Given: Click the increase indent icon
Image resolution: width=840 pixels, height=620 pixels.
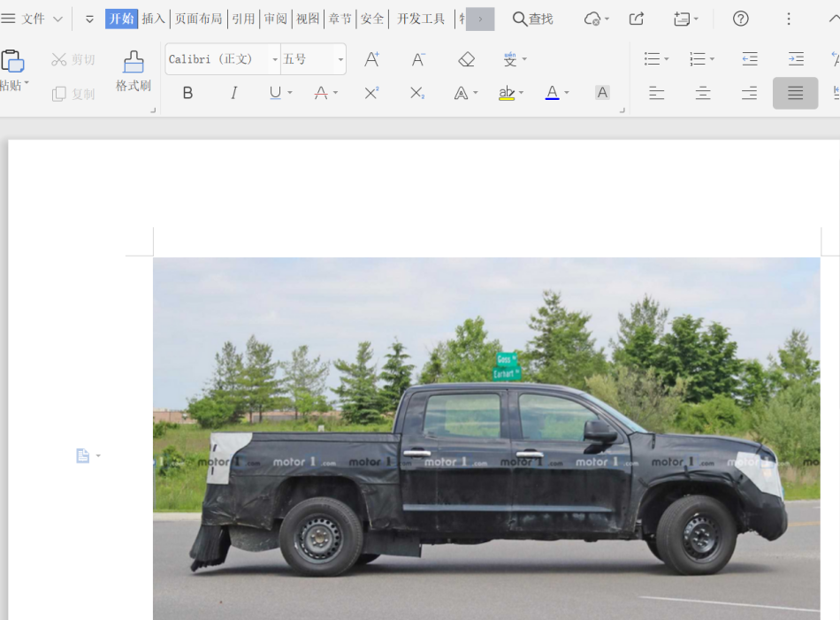Looking at the screenshot, I should click(x=796, y=59).
